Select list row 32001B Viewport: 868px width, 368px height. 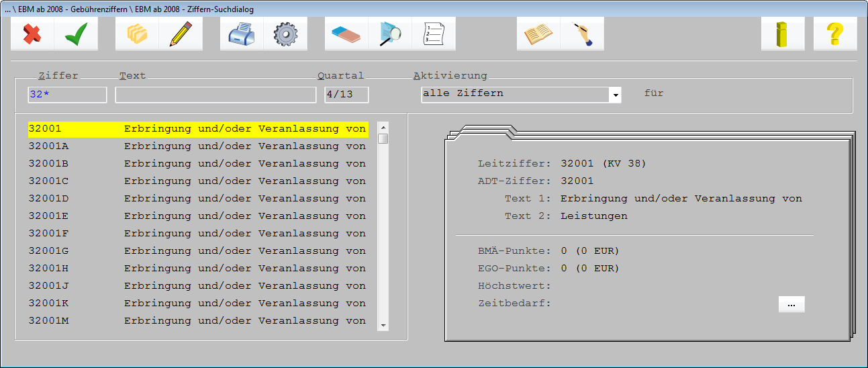pos(198,164)
